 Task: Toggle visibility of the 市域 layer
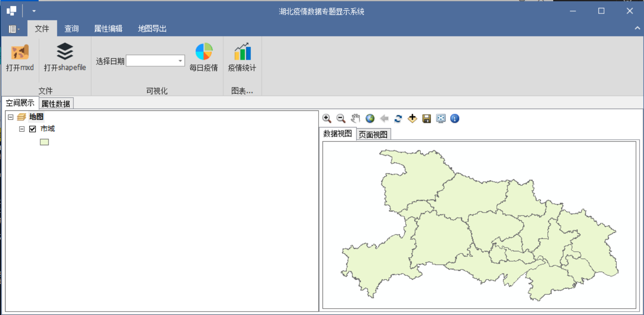click(x=33, y=129)
